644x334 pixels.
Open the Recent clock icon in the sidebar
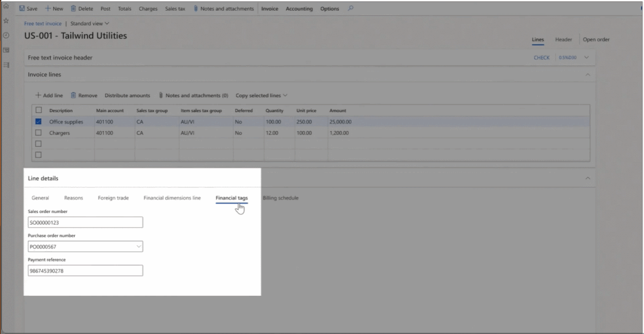[6, 35]
